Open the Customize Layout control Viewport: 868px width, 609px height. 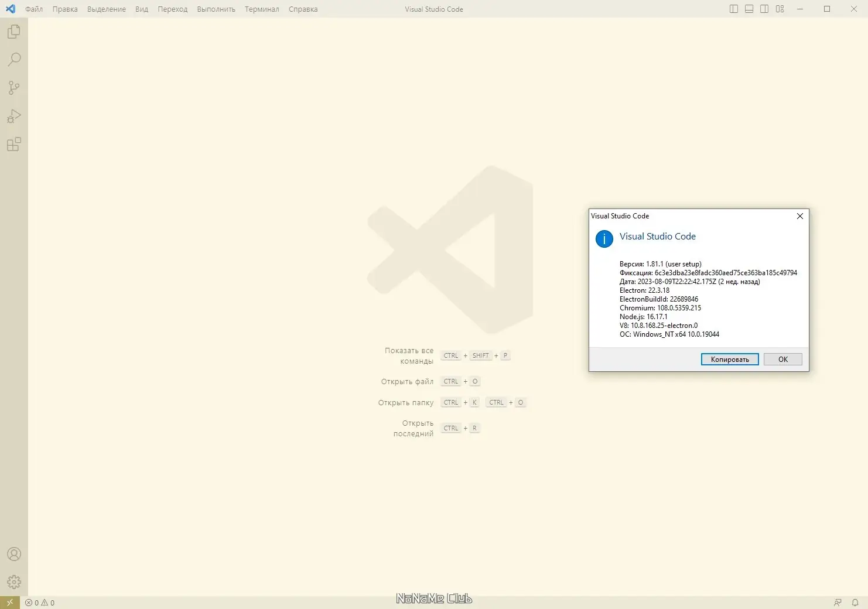point(779,9)
